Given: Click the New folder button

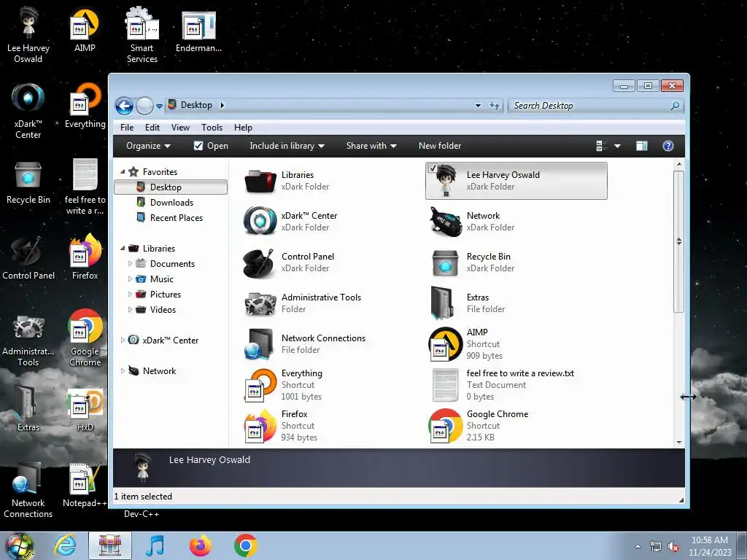Looking at the screenshot, I should pos(440,146).
